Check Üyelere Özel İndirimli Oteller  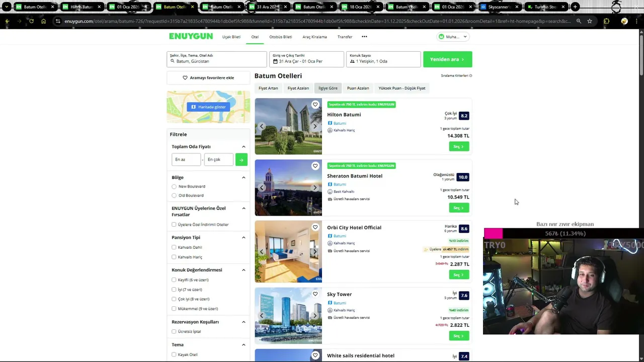pyautogui.click(x=174, y=225)
